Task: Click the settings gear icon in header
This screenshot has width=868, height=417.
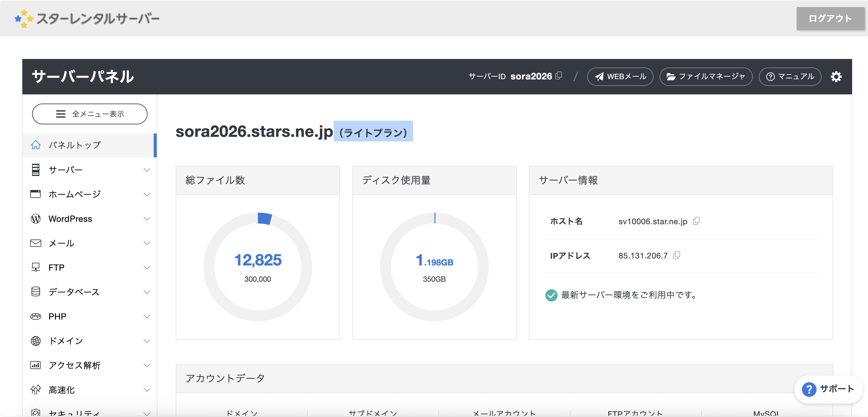Action: (x=836, y=77)
